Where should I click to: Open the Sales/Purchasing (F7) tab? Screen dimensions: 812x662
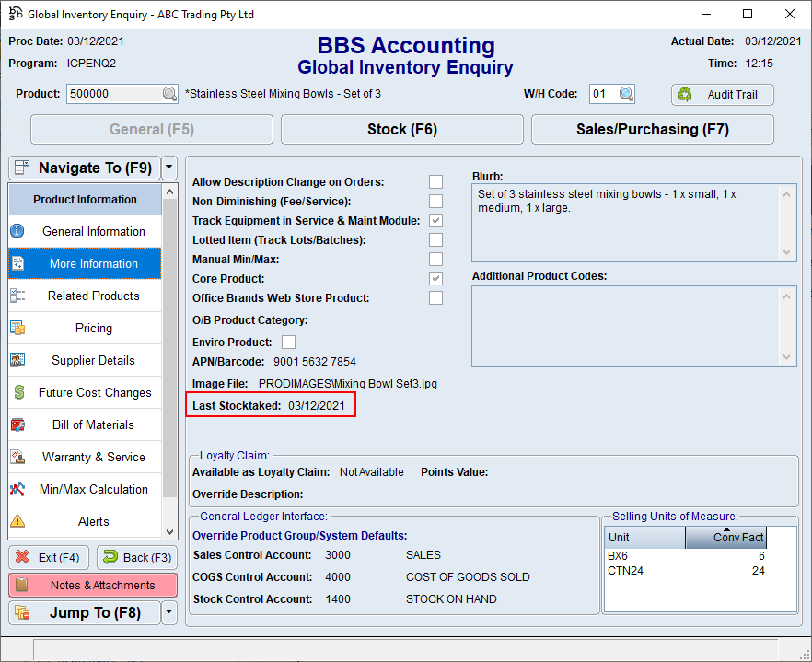click(652, 130)
